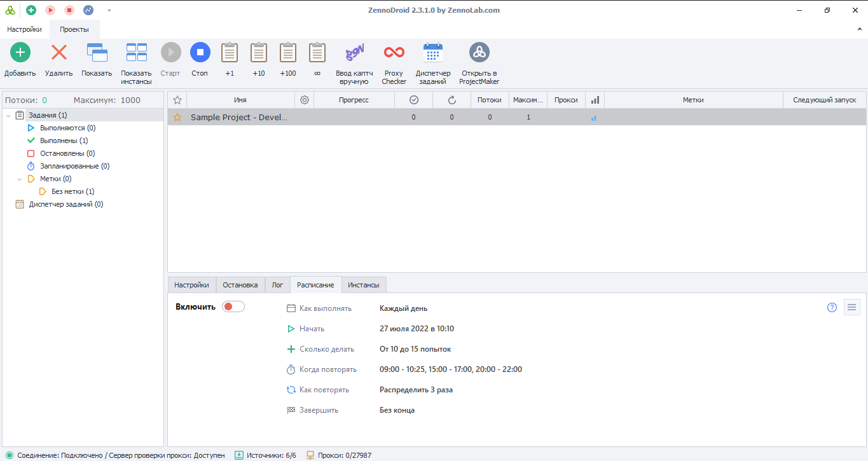Image resolution: width=868 pixels, height=461 pixels.
Task: Click Открыть в ProjectMaker icon
Action: [479, 52]
